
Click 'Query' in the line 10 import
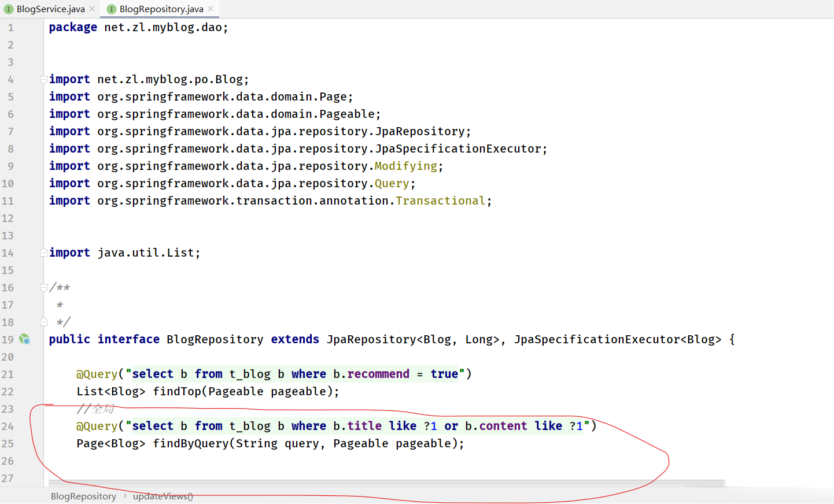click(392, 183)
